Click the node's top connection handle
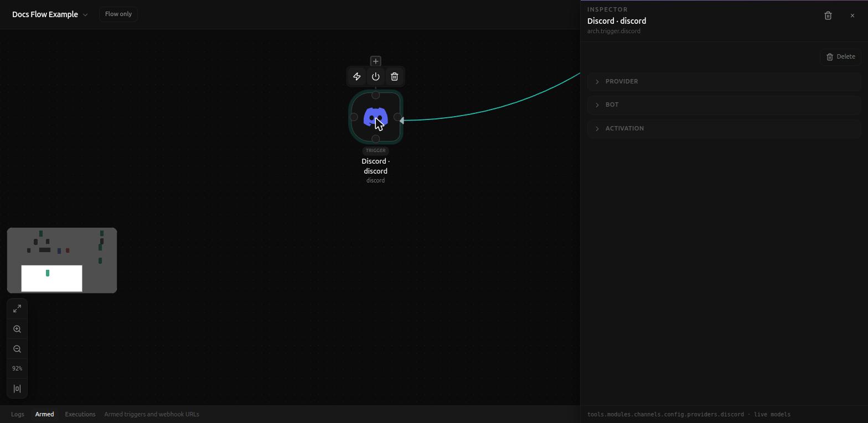 click(x=376, y=95)
